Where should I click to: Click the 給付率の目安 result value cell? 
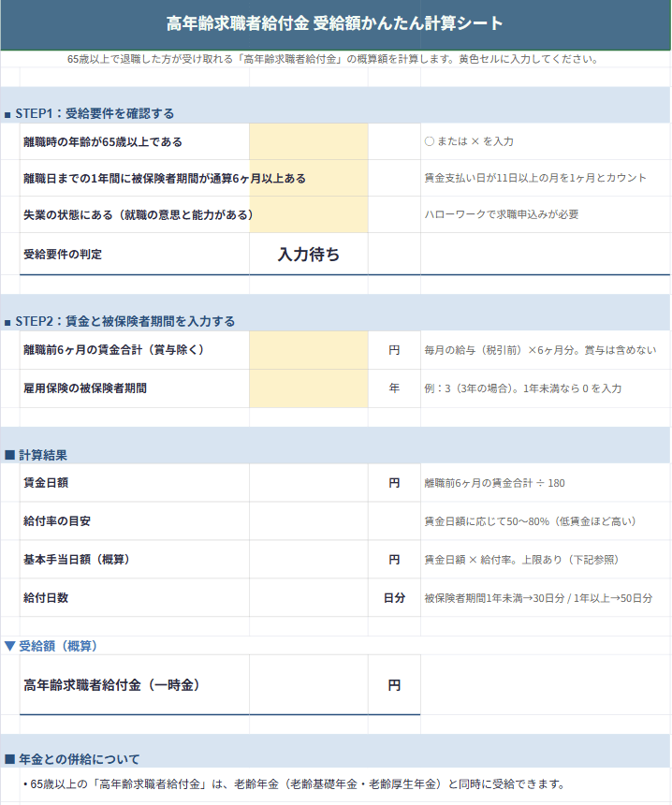308,521
